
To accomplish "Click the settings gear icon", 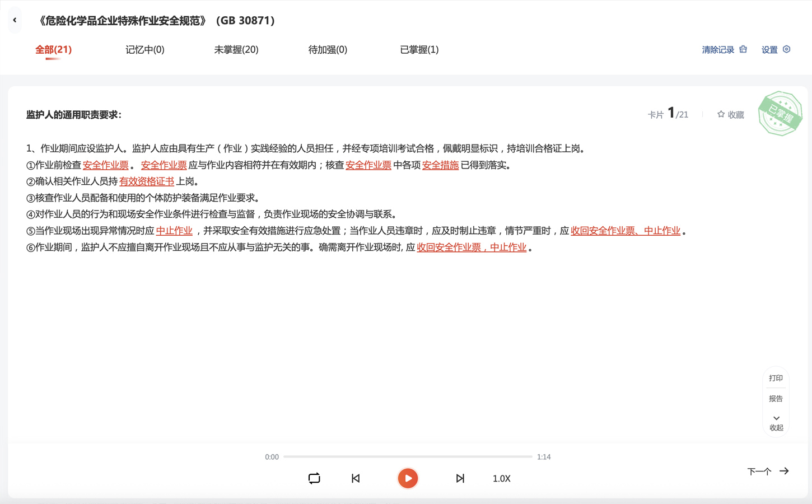I will (786, 49).
